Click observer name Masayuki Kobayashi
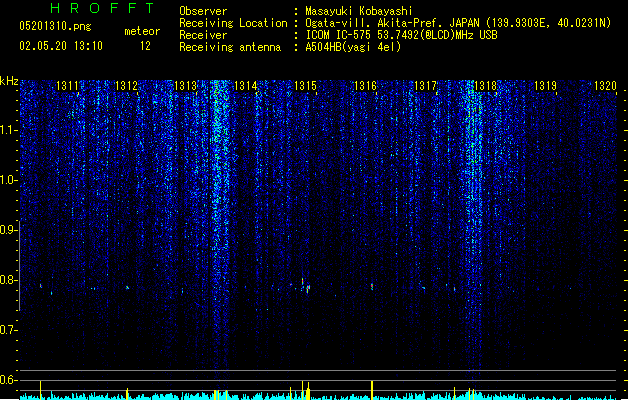Viewport: 629px width, 400px height. [359, 11]
